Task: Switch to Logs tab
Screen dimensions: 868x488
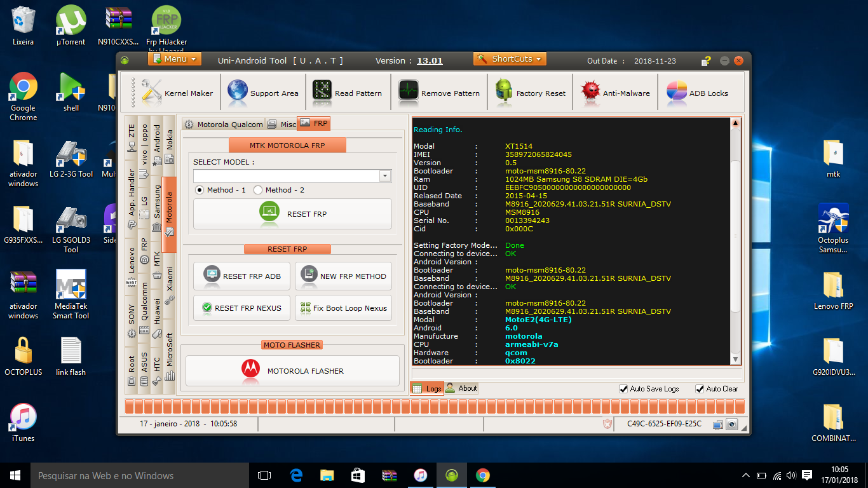Action: point(427,388)
